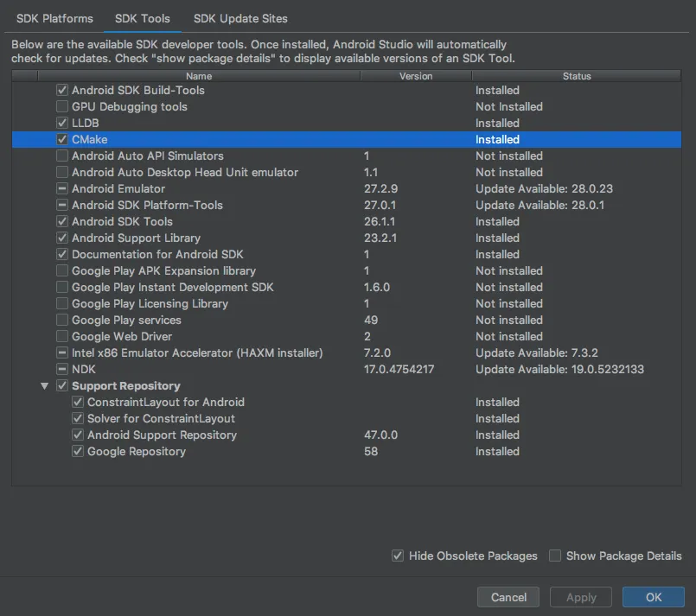The image size is (696, 616).
Task: Uncheck the Google Repository checkbox
Action: tap(78, 452)
